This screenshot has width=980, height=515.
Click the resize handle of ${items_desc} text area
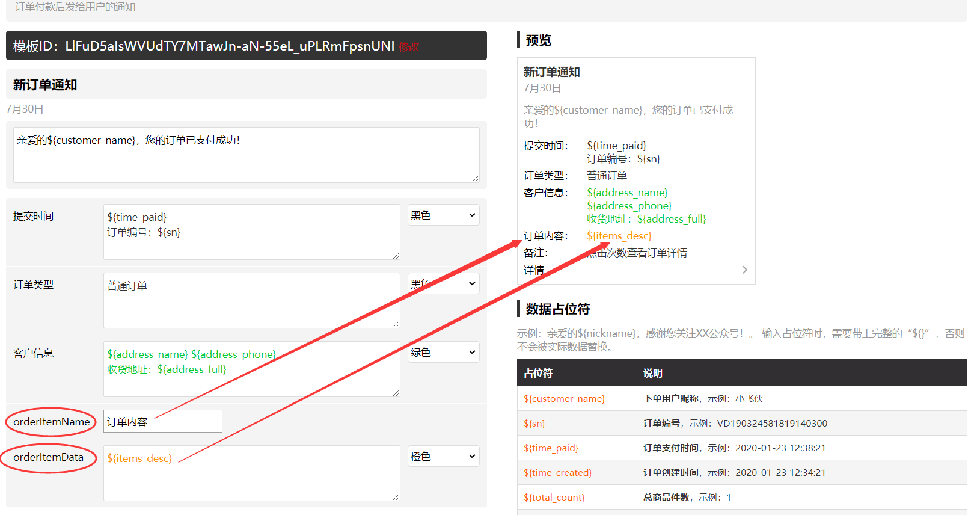click(396, 497)
